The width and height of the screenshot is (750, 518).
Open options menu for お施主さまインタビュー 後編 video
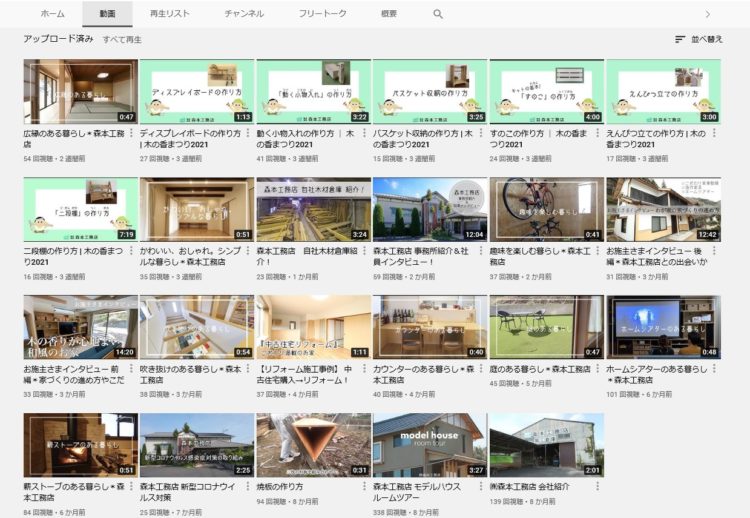coord(714,251)
